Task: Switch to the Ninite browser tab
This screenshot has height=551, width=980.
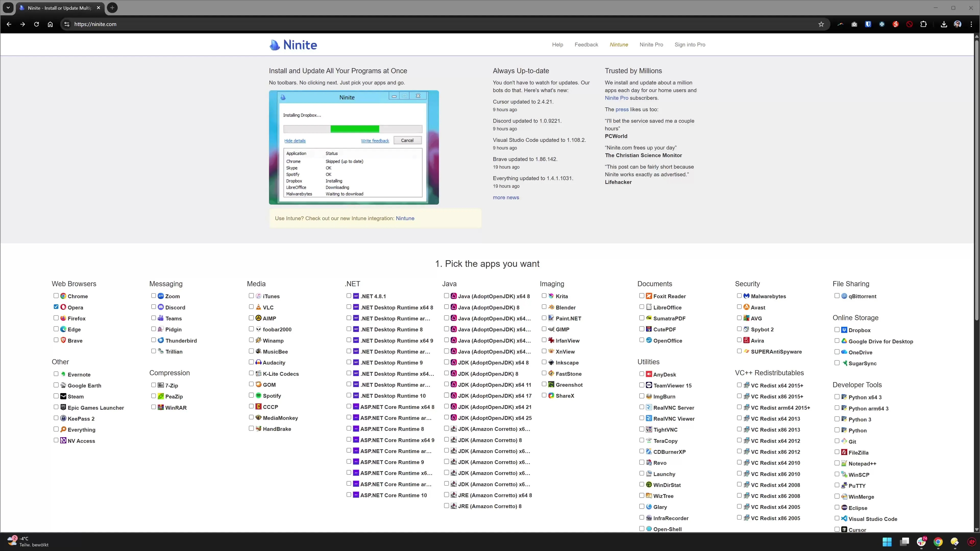Action: 57,8
